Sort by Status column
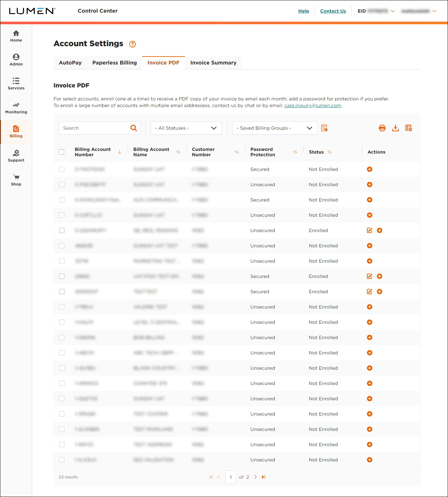 pyautogui.click(x=329, y=152)
